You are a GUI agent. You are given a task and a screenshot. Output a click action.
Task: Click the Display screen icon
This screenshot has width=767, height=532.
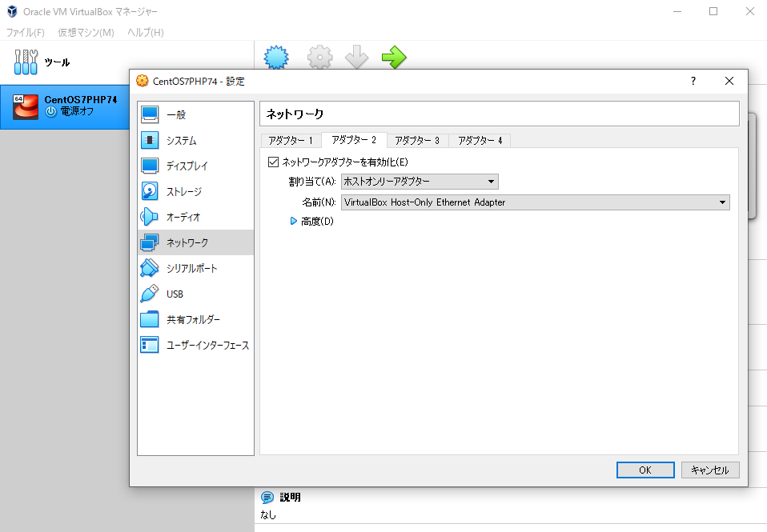(x=150, y=166)
